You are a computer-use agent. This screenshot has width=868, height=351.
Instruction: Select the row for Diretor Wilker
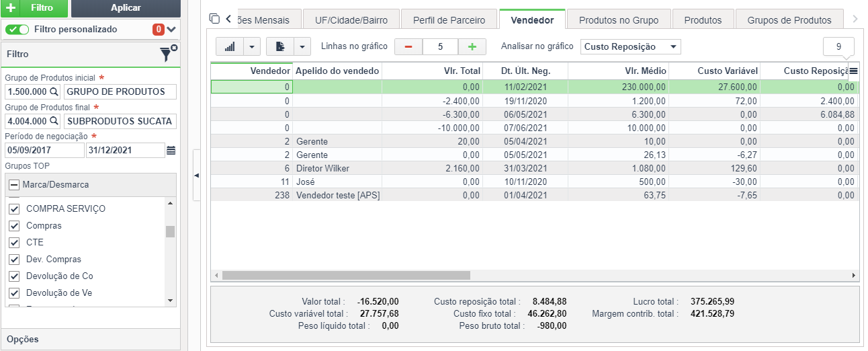point(535,168)
